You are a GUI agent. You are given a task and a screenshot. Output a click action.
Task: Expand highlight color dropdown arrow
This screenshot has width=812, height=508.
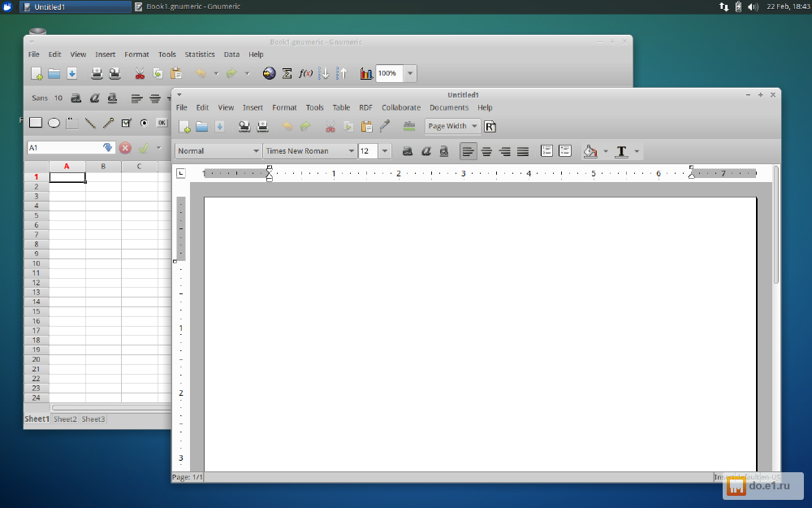click(606, 151)
